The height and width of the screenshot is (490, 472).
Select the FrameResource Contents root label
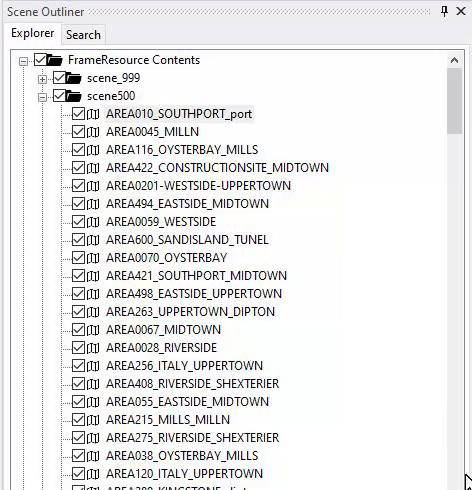click(134, 60)
